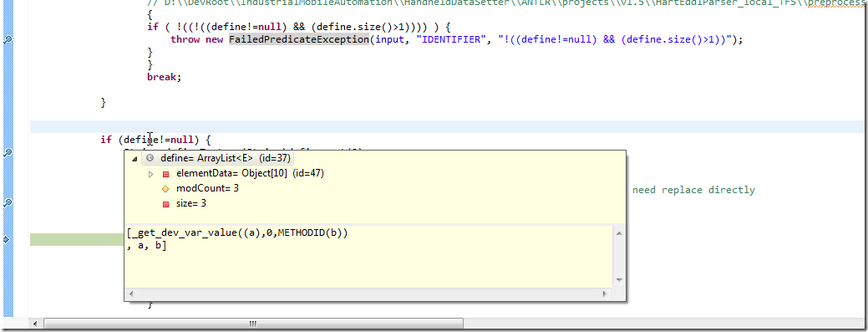
Task: Select the 'define= ArrayList<E> (id=37)' row
Action: pos(216,158)
